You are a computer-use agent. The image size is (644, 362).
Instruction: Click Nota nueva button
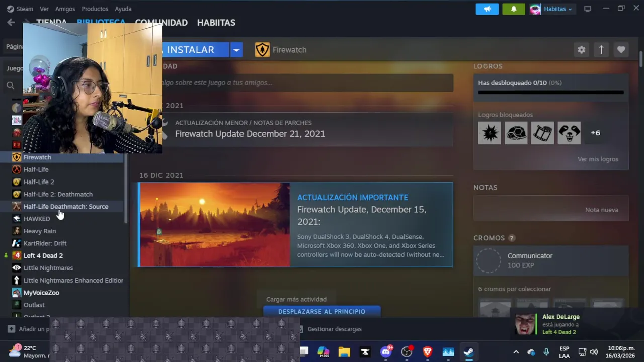coord(602,210)
